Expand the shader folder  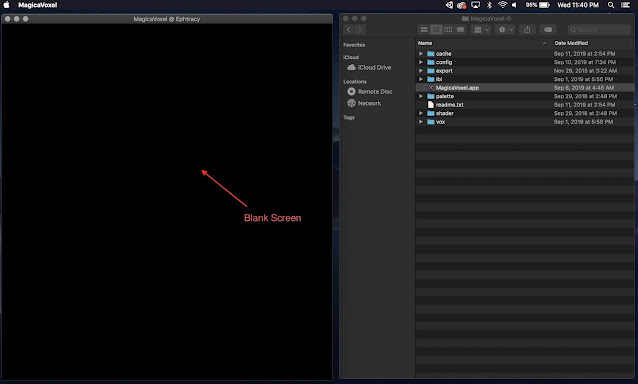click(421, 113)
